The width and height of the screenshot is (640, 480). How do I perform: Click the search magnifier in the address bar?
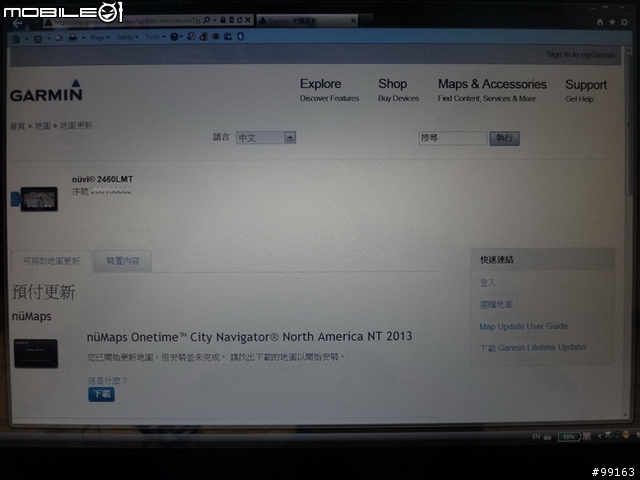(x=207, y=20)
